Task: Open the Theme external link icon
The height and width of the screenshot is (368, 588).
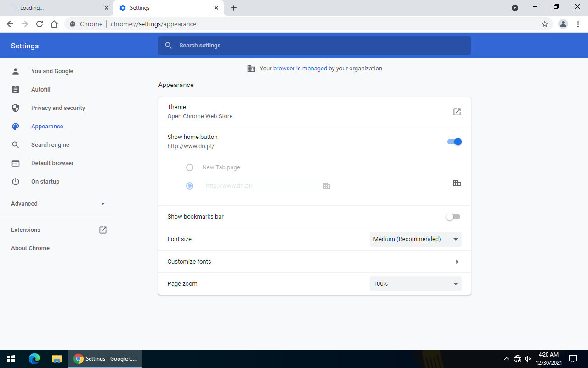Action: tap(457, 112)
